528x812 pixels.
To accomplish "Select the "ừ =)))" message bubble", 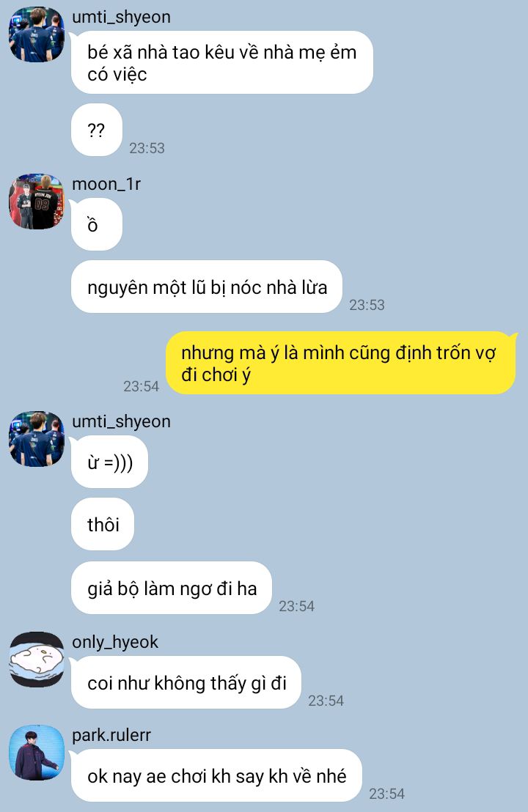I will pyautogui.click(x=109, y=462).
